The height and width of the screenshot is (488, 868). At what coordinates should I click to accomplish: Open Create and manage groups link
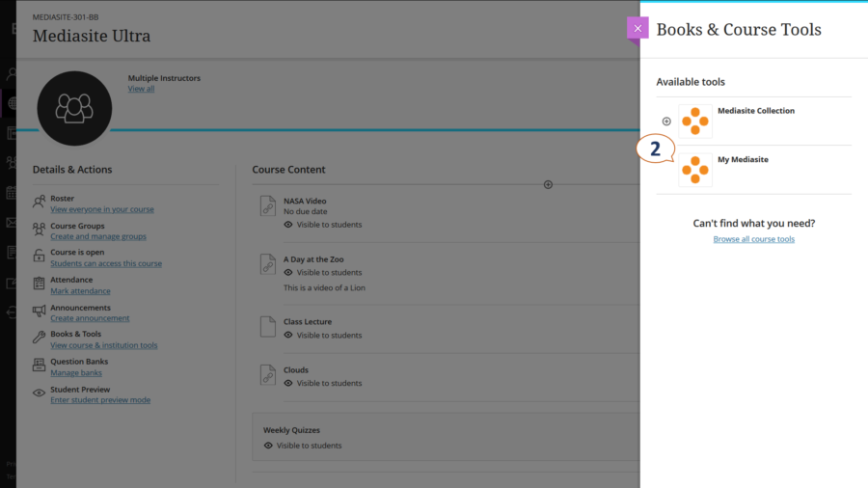pyautogui.click(x=98, y=236)
